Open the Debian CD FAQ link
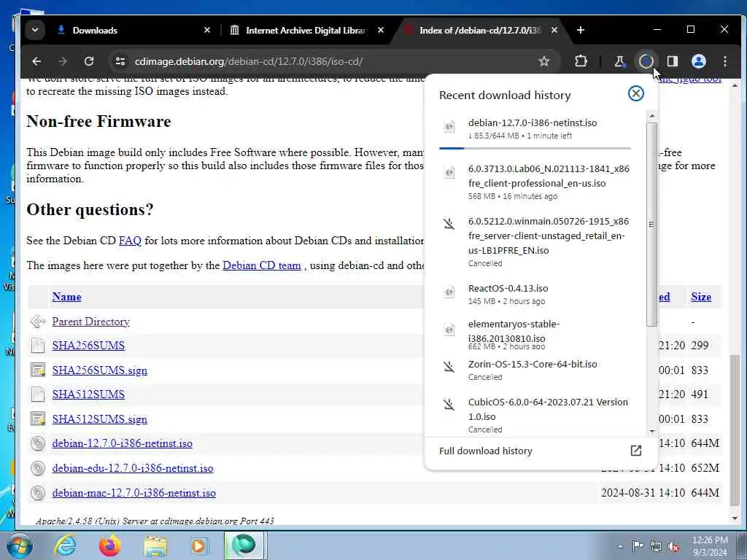This screenshot has height=560, width=747. 130,241
